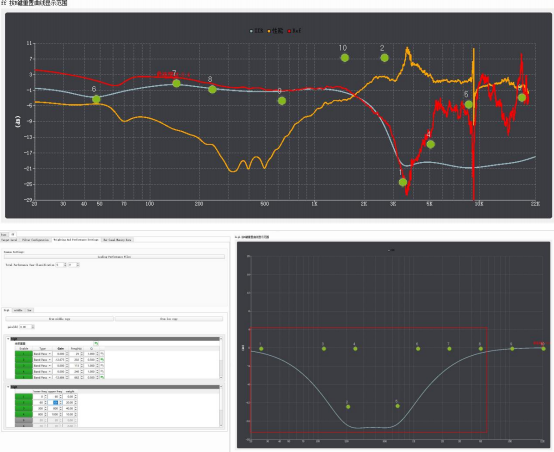Click the from low copy button
Screen dimensions: 554x452
tap(169, 319)
